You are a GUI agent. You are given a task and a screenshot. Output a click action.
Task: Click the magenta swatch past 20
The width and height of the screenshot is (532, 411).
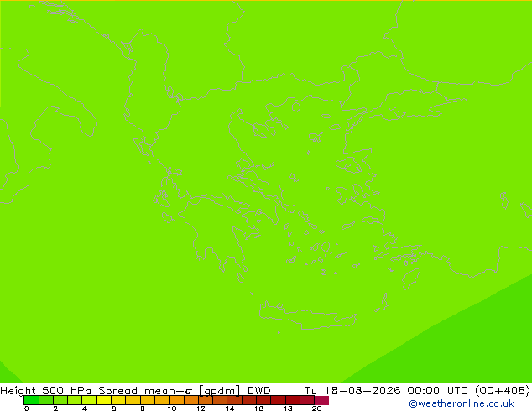click(321, 400)
